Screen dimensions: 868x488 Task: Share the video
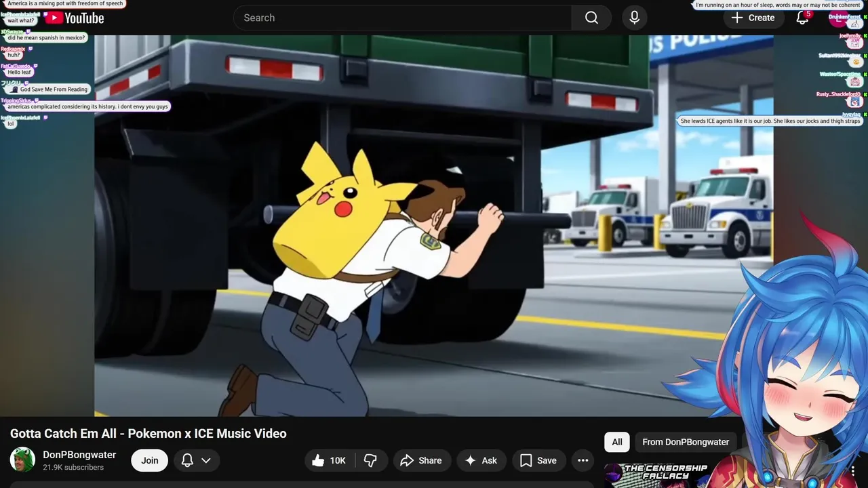pos(421,460)
